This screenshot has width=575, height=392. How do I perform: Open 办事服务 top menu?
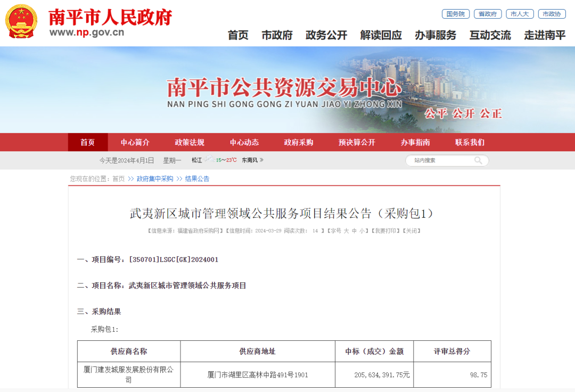click(436, 35)
